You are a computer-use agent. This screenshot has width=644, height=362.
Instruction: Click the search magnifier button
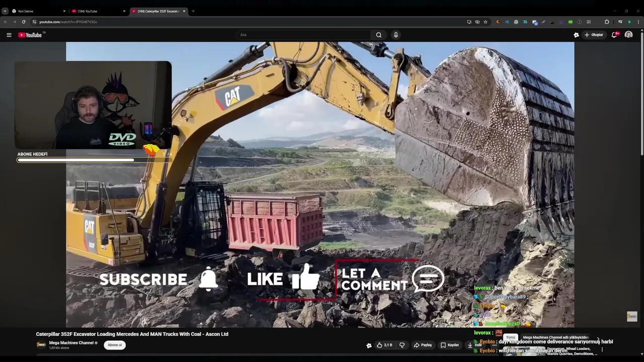point(379,35)
